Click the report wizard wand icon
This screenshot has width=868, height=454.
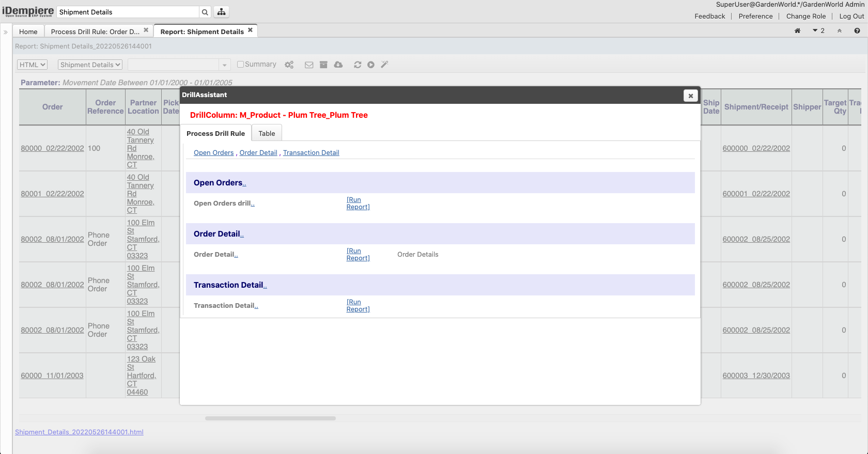pyautogui.click(x=384, y=65)
